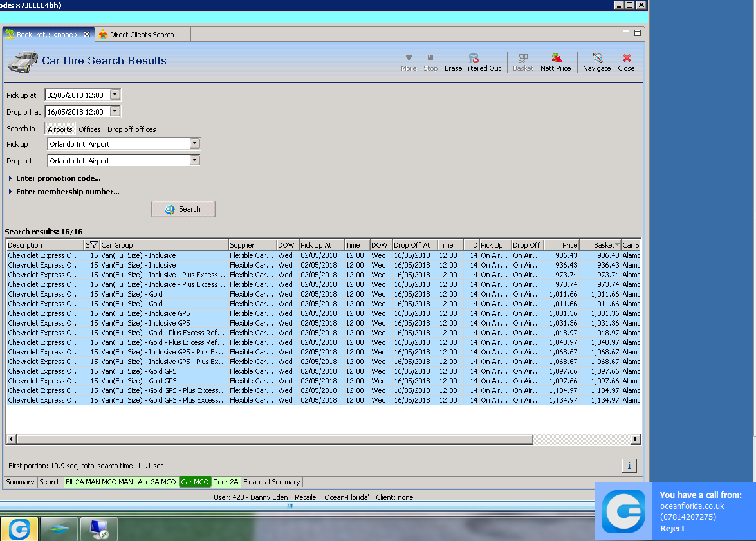Sort by Pick Up At column header

tap(321, 245)
